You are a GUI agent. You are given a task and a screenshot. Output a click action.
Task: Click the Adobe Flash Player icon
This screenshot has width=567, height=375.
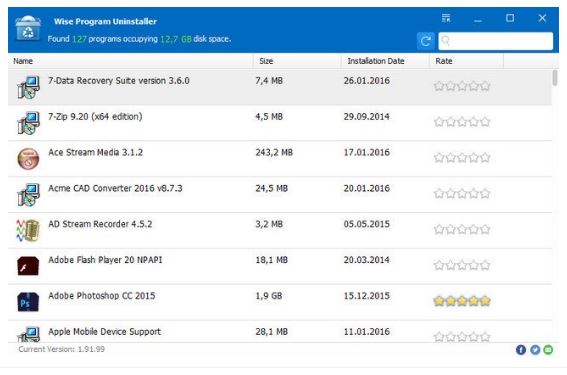pyautogui.click(x=28, y=266)
